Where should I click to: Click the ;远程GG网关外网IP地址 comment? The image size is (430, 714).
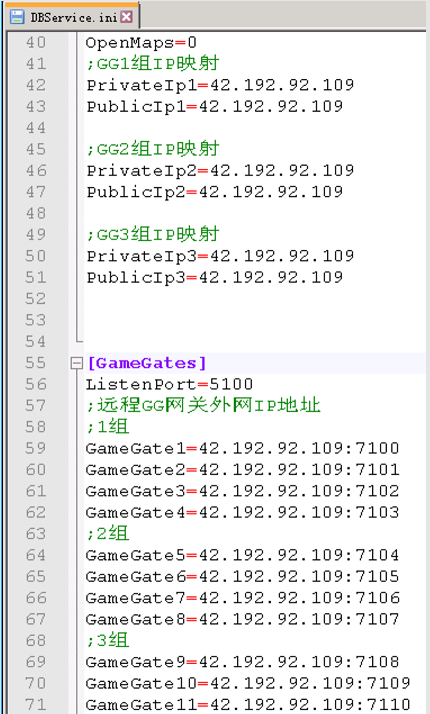tap(203, 405)
